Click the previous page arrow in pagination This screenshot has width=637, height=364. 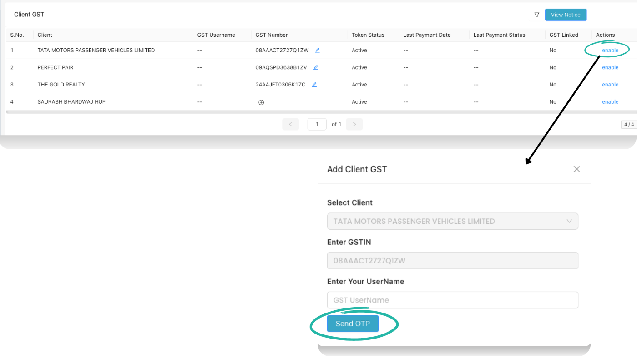[x=290, y=124]
